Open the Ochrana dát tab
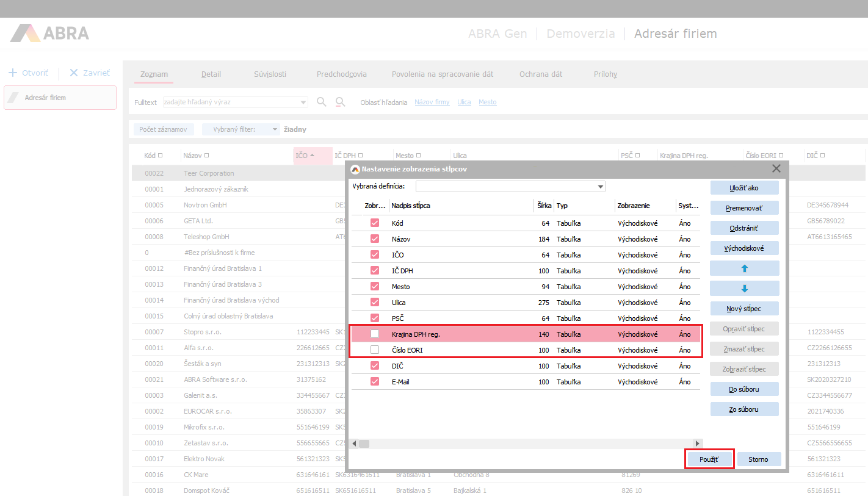The image size is (868, 496). (541, 74)
